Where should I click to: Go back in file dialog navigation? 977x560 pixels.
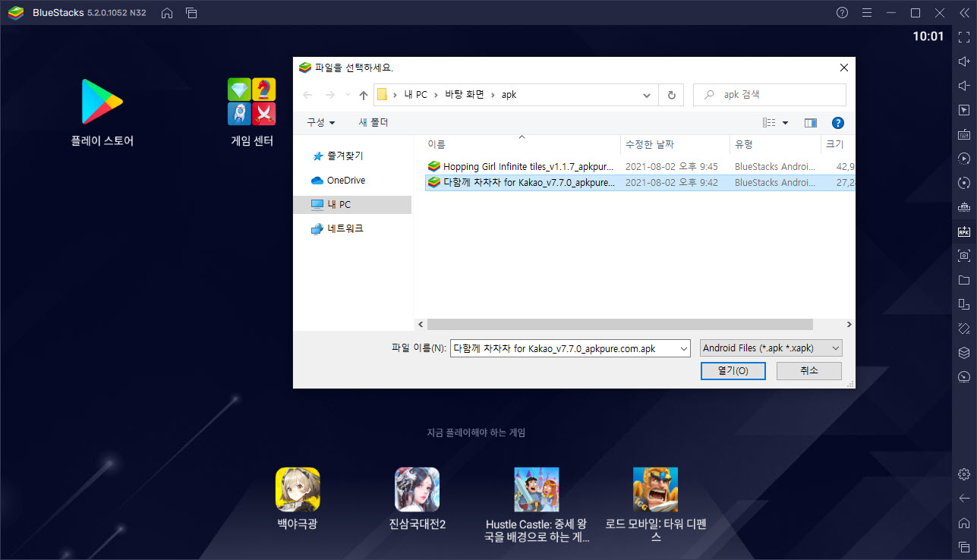coord(307,95)
